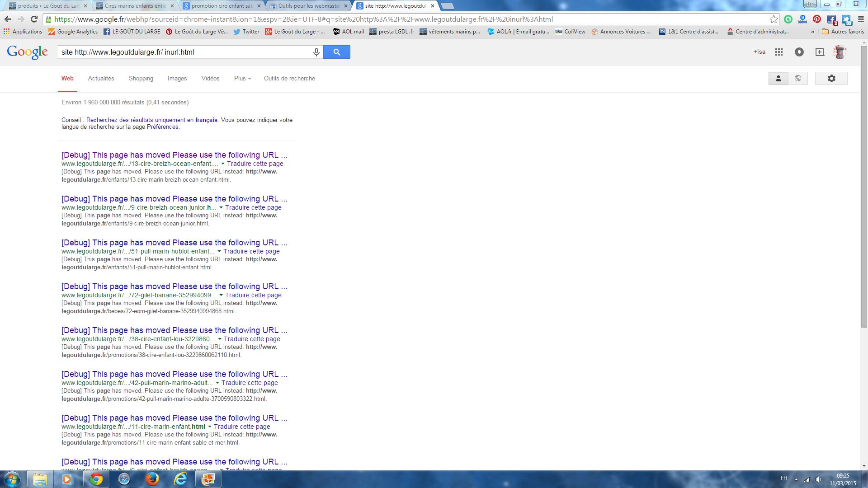The image size is (868, 488).
Task: Open the Autres favoris folder
Action: pos(843,32)
